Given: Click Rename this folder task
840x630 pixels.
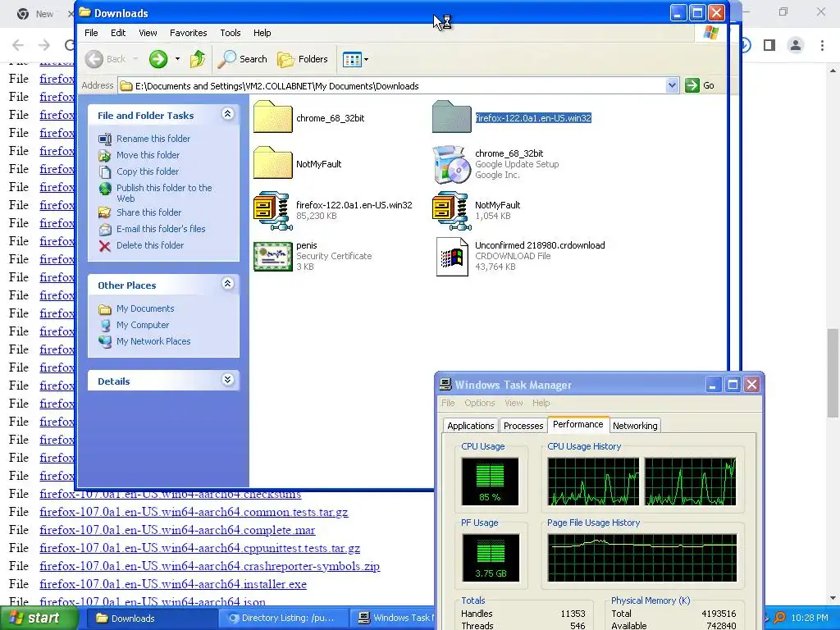Looking at the screenshot, I should coord(153,139).
